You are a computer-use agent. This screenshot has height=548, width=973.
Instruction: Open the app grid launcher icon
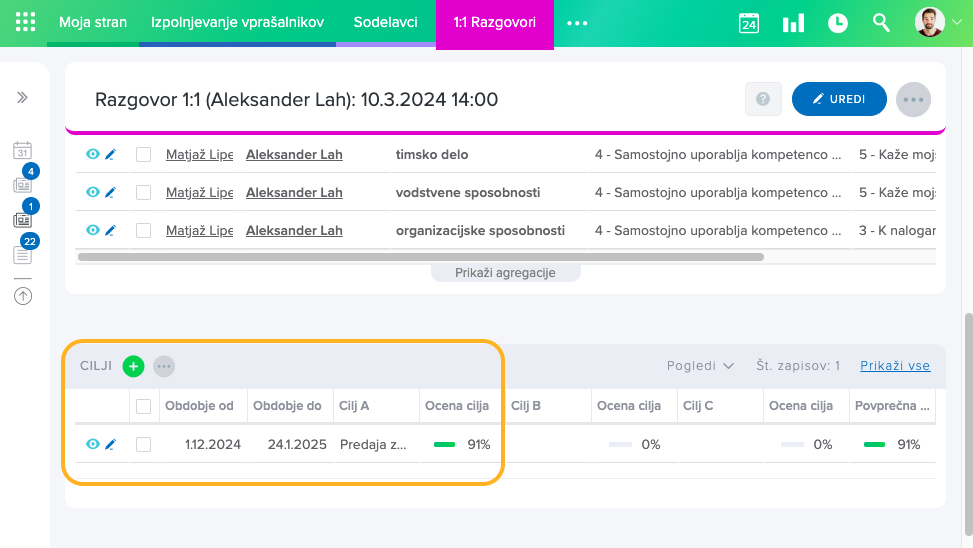click(x=26, y=22)
